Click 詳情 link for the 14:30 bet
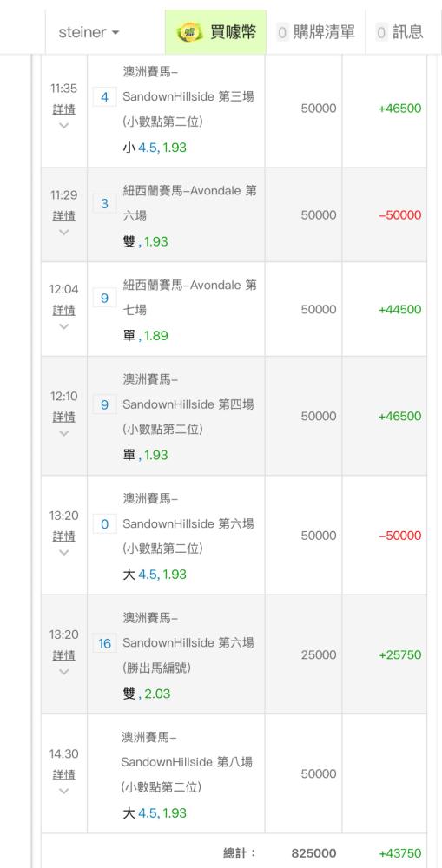 pyautogui.click(x=63, y=774)
